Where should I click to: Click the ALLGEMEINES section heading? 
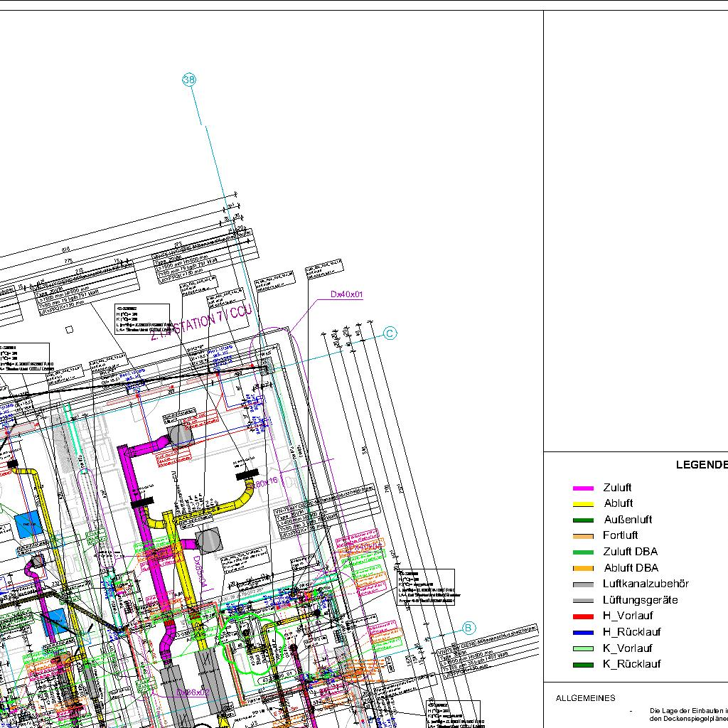tap(585, 698)
